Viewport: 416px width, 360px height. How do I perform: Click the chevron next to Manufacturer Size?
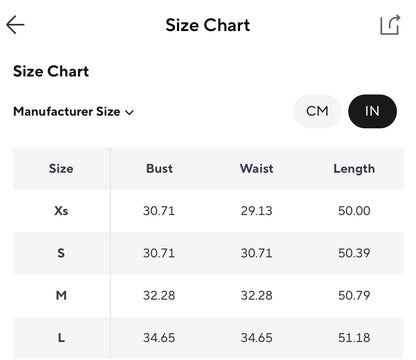129,113
